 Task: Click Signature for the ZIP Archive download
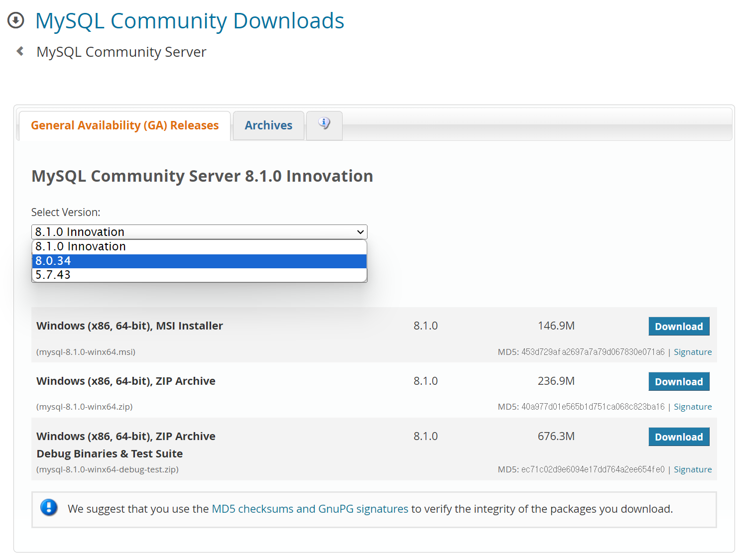pos(693,406)
